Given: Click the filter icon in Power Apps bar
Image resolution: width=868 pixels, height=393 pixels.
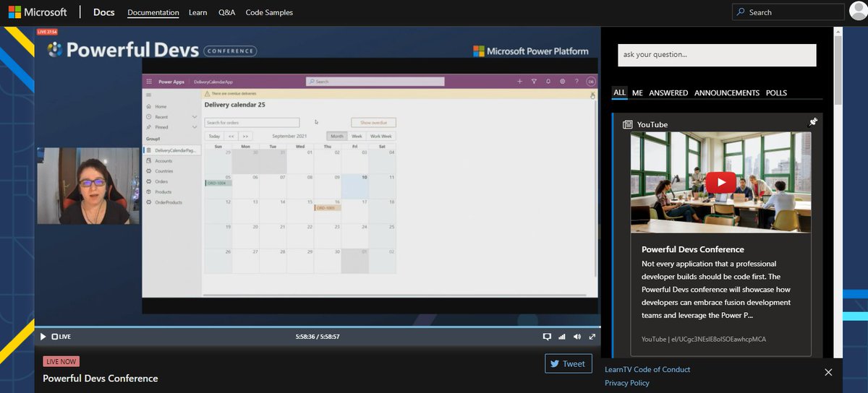Looking at the screenshot, I should click(534, 82).
